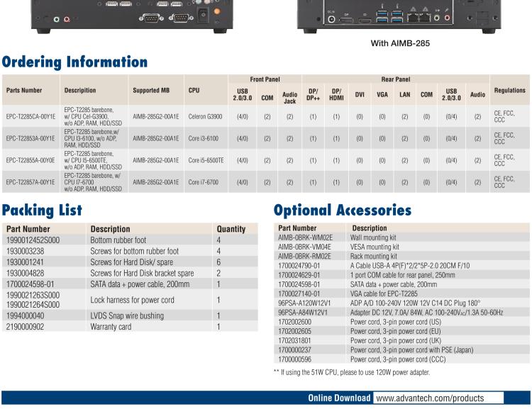Image resolution: width=532 pixels, height=419 pixels.
Task: Click the orange power button on front panel
Action: tap(217, 11)
